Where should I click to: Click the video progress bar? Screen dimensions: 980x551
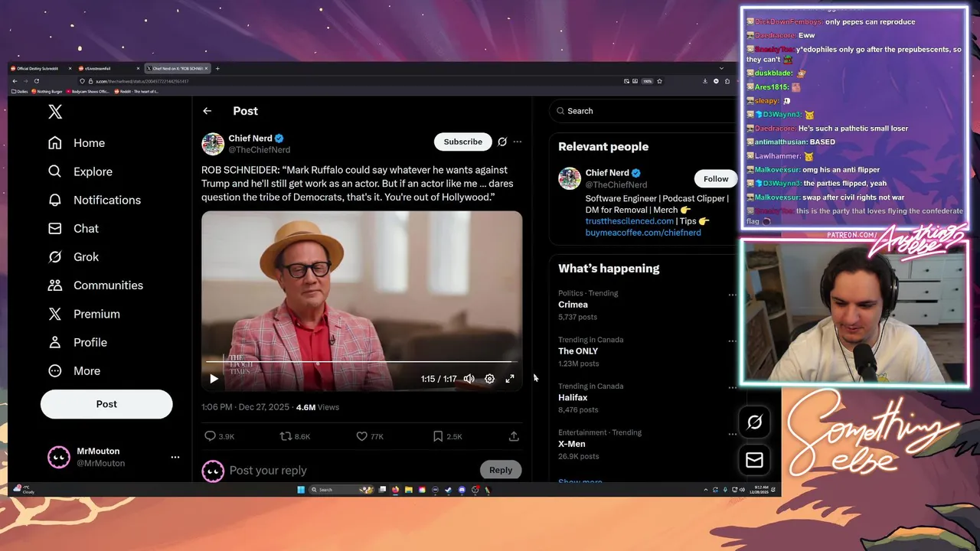coord(361,361)
